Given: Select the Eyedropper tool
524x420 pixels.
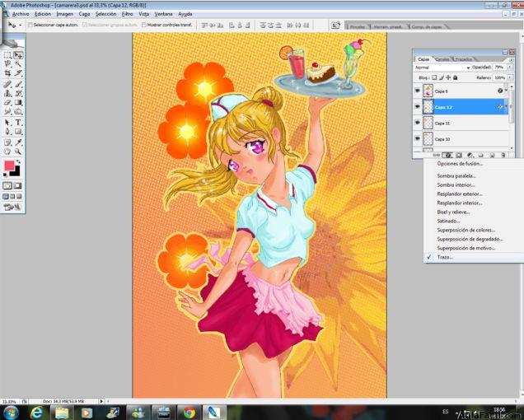Looking at the screenshot, I should click(x=18, y=142).
